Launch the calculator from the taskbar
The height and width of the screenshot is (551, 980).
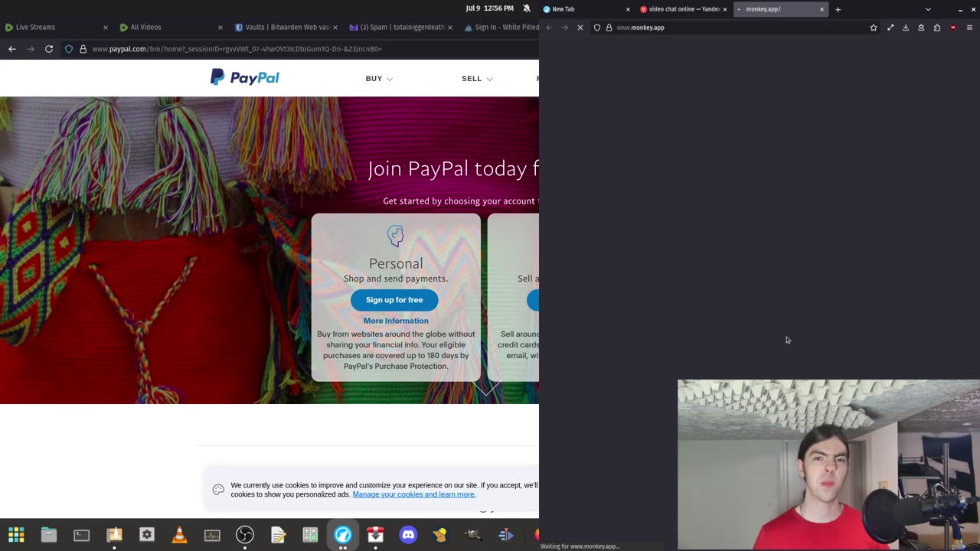pyautogui.click(x=310, y=535)
